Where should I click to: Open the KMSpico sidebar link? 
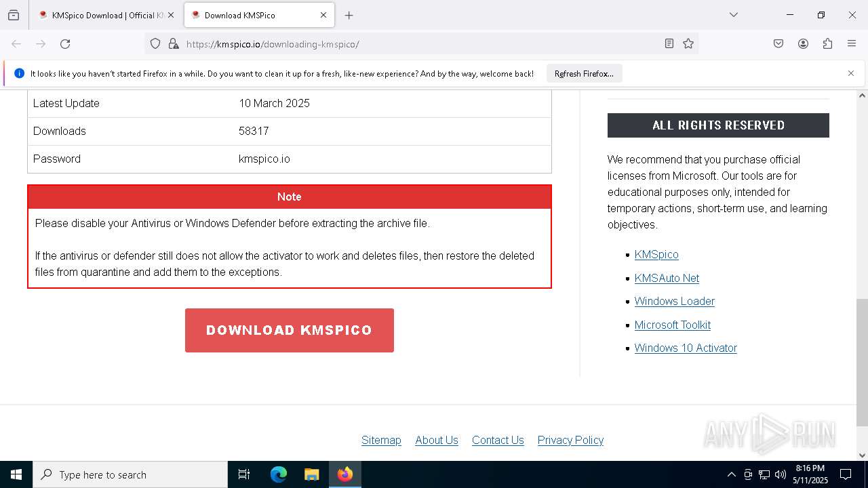click(x=656, y=255)
